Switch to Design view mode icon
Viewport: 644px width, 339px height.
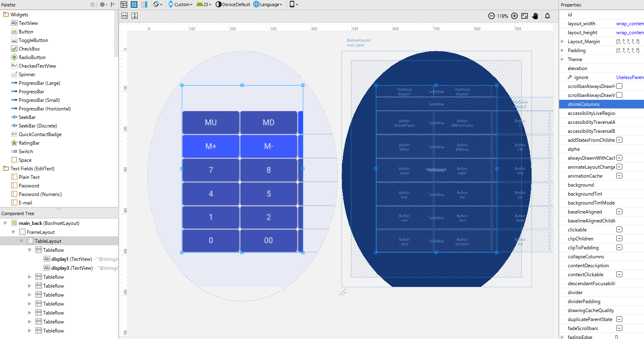[124, 4]
